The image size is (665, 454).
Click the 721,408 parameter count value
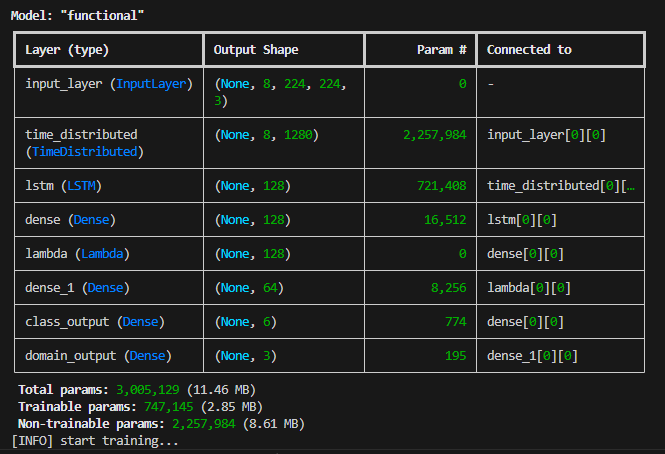(439, 186)
